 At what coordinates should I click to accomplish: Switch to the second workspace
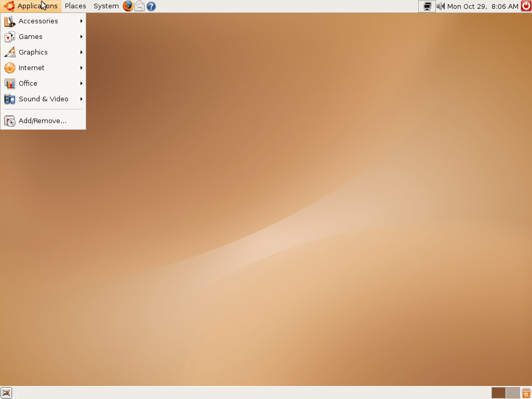(513, 393)
